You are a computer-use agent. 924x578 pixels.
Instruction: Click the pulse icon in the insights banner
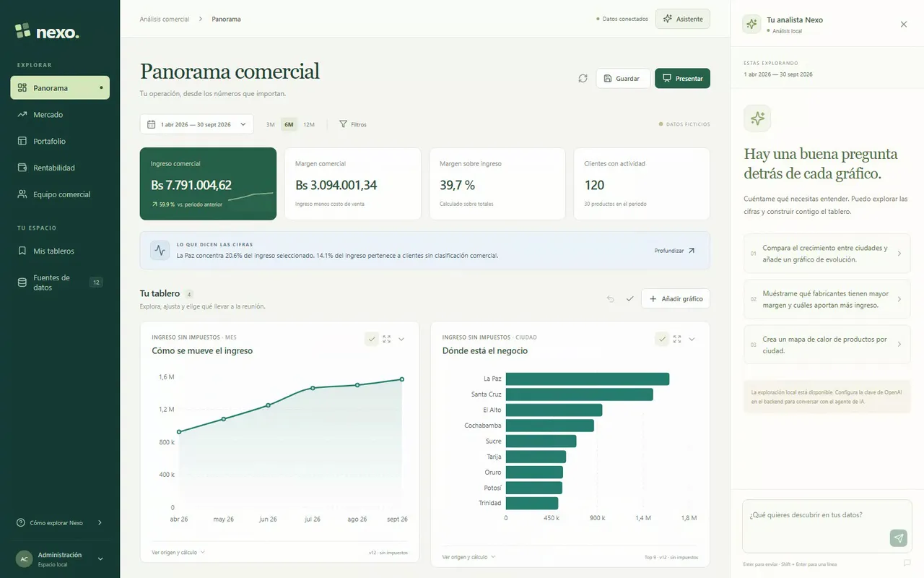click(160, 250)
